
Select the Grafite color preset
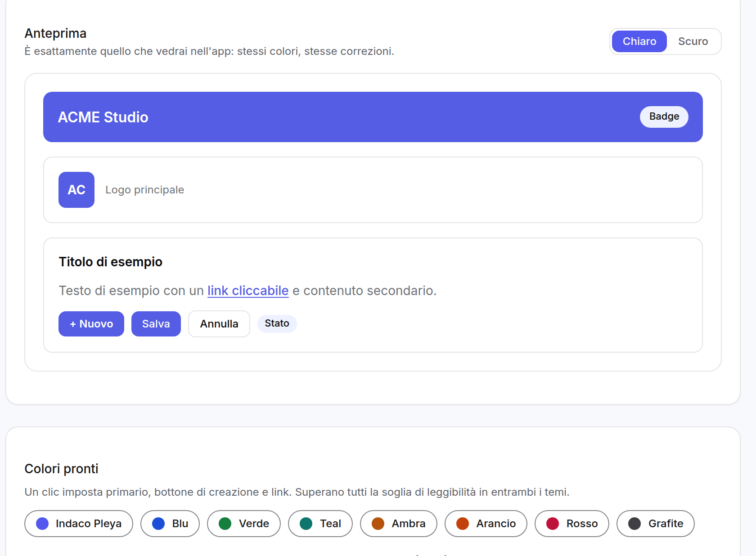[656, 524]
